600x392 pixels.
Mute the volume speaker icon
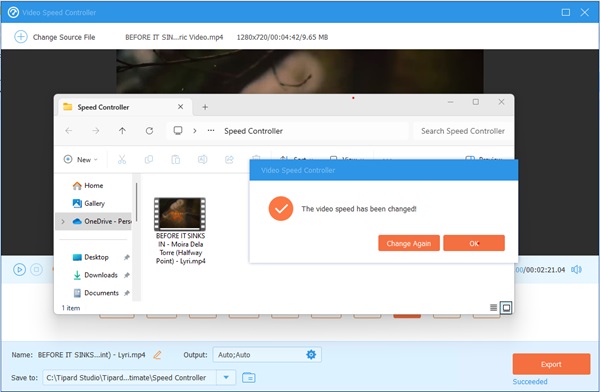click(576, 270)
